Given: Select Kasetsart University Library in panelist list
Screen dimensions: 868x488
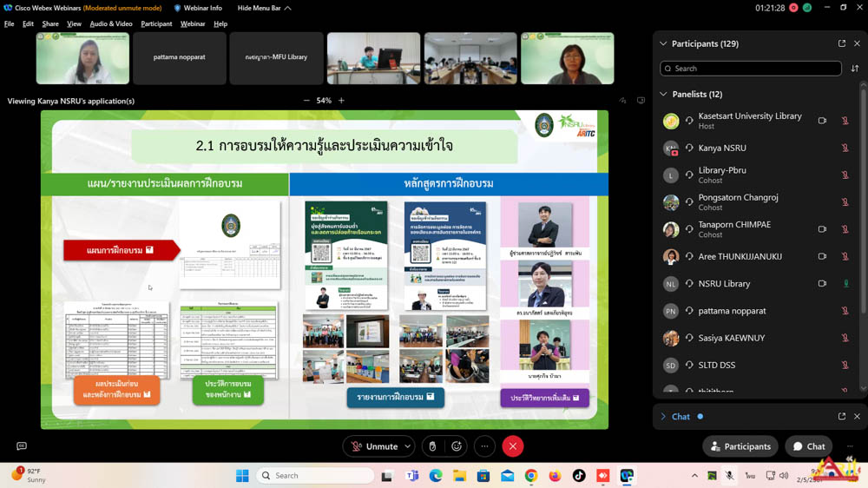Looking at the screenshot, I should pos(756,120).
